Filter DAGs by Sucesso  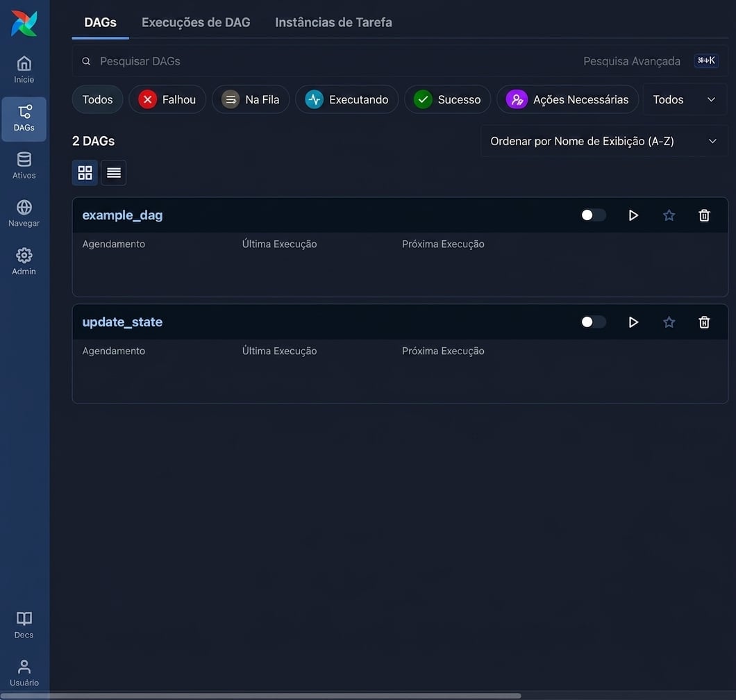click(x=447, y=99)
